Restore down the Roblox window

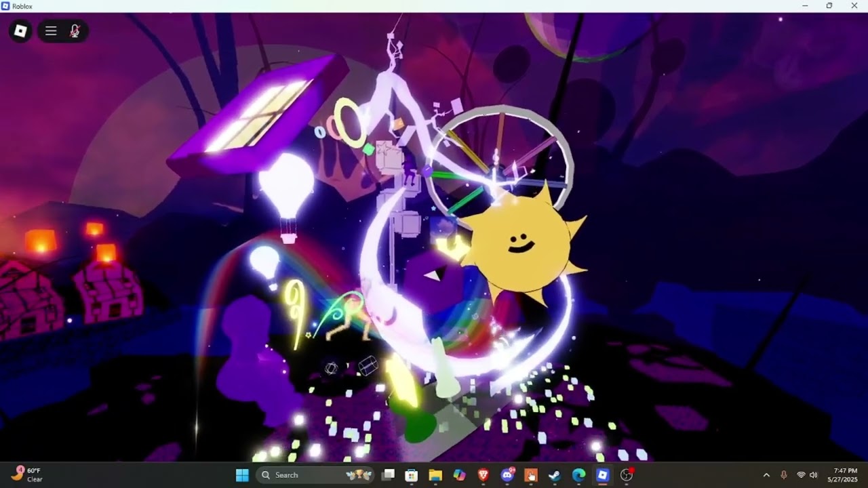(829, 6)
